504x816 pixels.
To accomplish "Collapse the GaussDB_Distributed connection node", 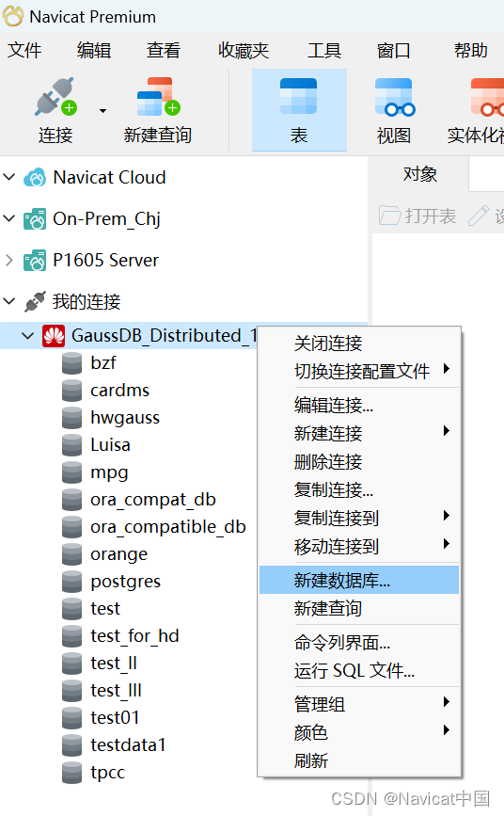I will click(x=27, y=336).
